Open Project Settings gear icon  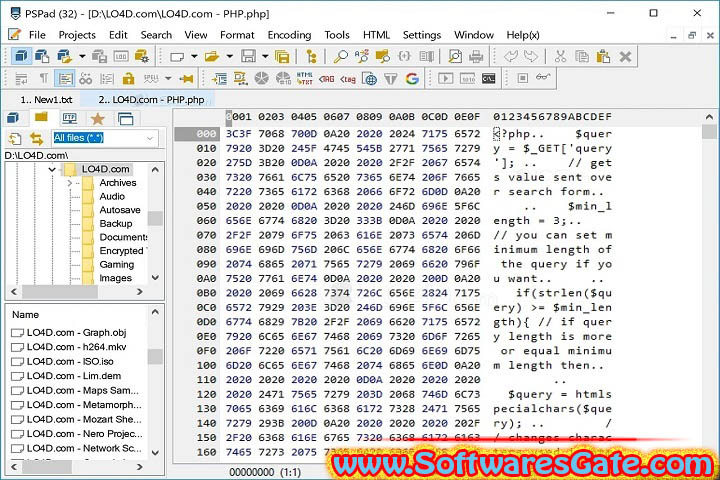pos(142,56)
